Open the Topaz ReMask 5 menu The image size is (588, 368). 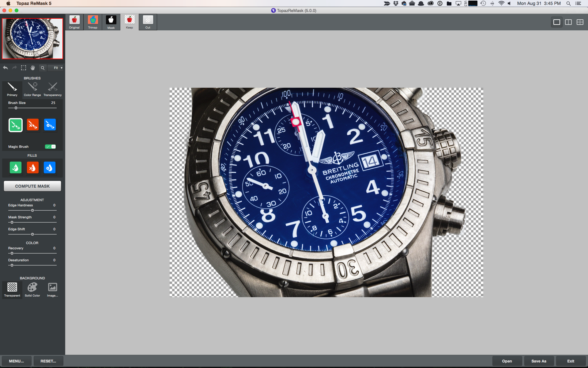tap(34, 3)
